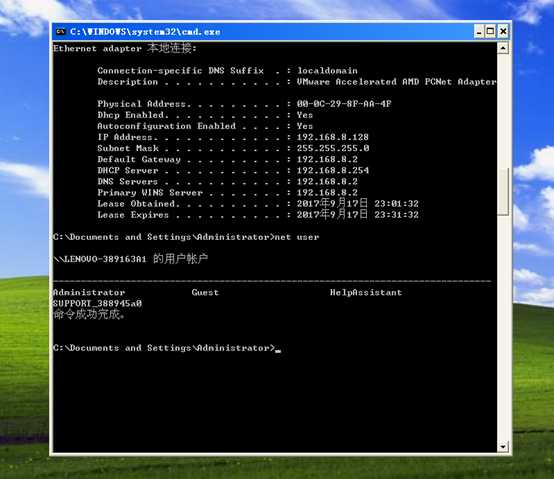Viewport: 554px width, 479px height.
Task: Click the 'Lease Obtained' label
Action: [136, 204]
